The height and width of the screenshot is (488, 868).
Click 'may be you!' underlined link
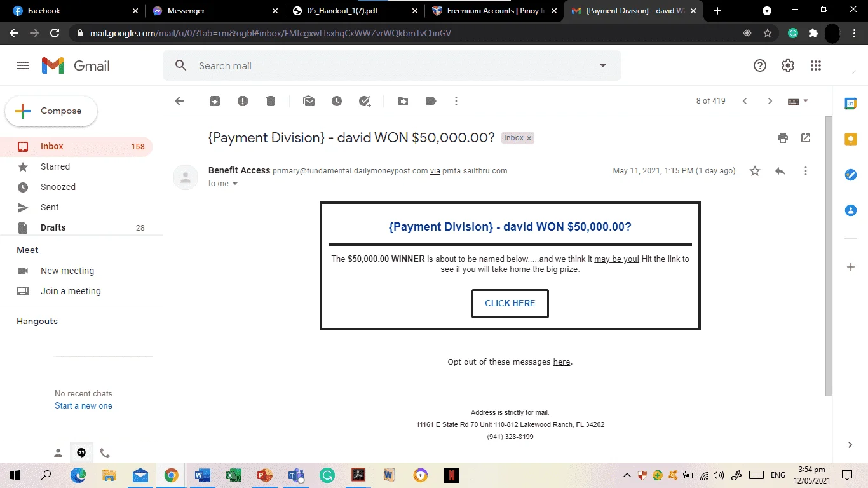point(616,259)
